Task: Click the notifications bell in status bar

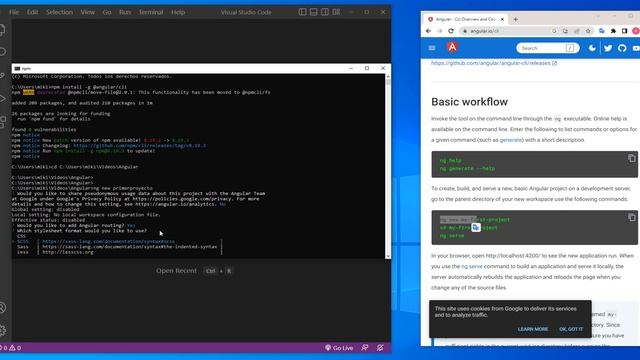Action: pyautogui.click(x=380, y=348)
